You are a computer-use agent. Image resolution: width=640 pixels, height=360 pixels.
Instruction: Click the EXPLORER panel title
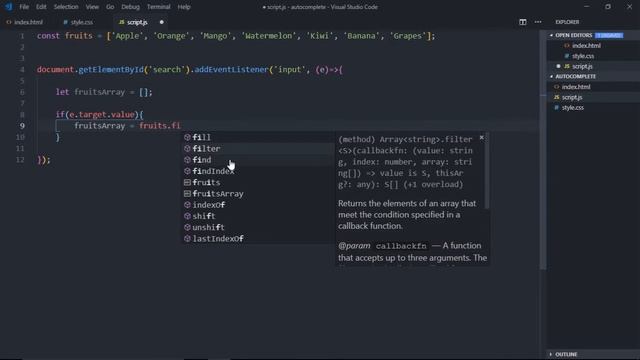[x=567, y=22]
